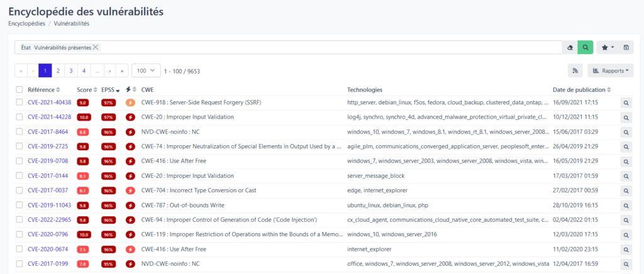Open the 100 per page dropdown

(x=146, y=70)
